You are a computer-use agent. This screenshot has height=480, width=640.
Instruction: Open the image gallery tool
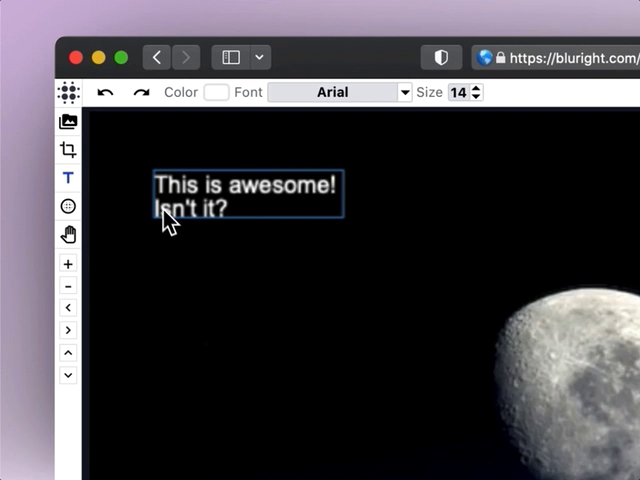coord(68,122)
